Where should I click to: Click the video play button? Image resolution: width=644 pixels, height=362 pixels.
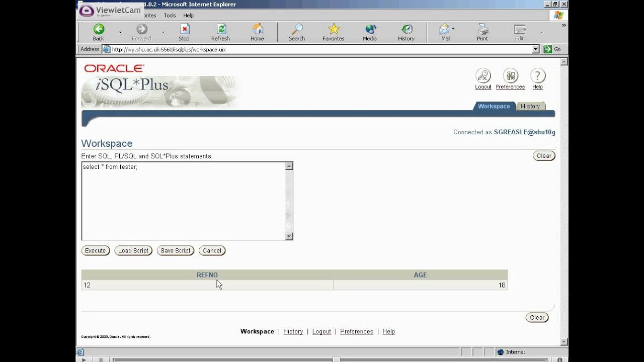pos(84,359)
